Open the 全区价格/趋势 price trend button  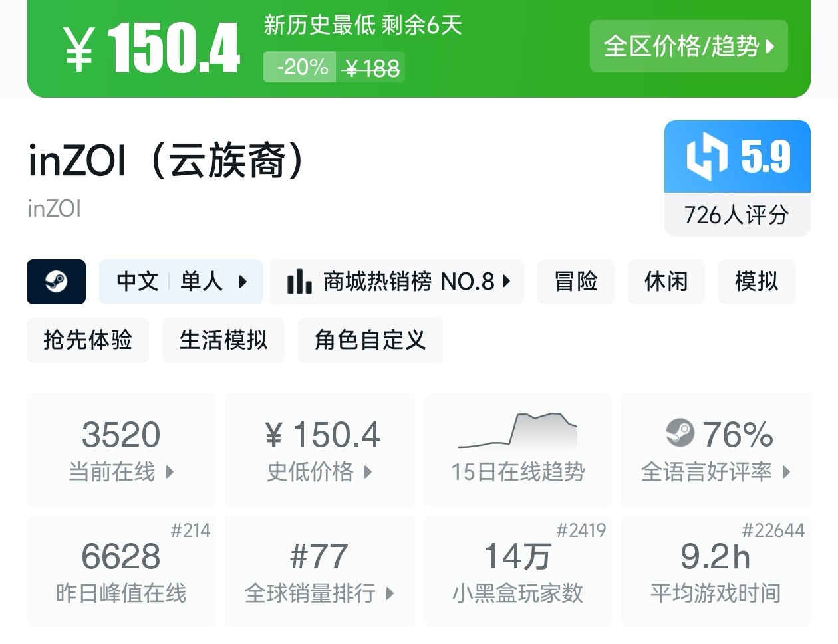tap(688, 46)
